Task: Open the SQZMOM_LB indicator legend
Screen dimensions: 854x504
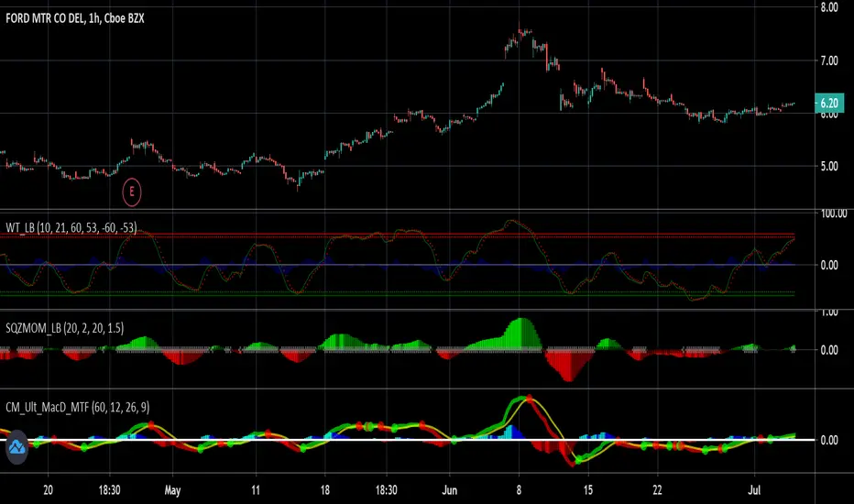Action: [65, 328]
